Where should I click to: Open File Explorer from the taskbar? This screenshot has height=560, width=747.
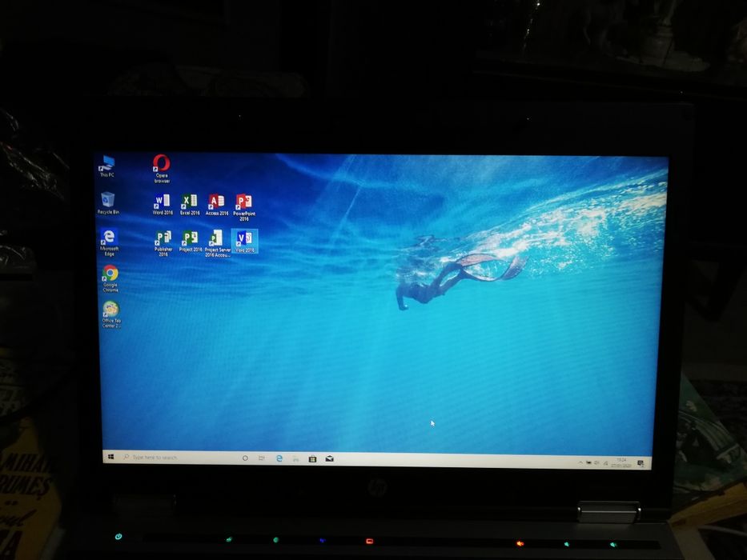296,458
